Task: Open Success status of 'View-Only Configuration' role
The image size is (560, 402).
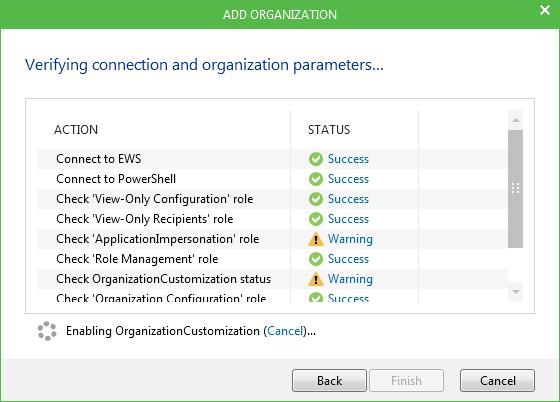Action: 348,199
